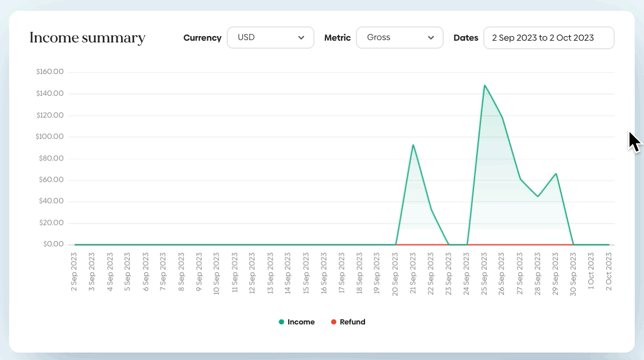
Task: Click the 27 Sep 2023 data point
Action: [x=520, y=179]
